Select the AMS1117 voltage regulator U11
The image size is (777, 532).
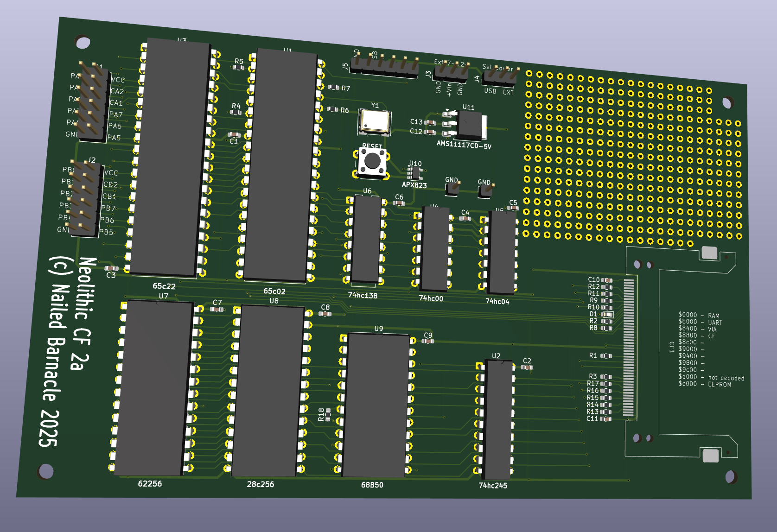point(470,125)
